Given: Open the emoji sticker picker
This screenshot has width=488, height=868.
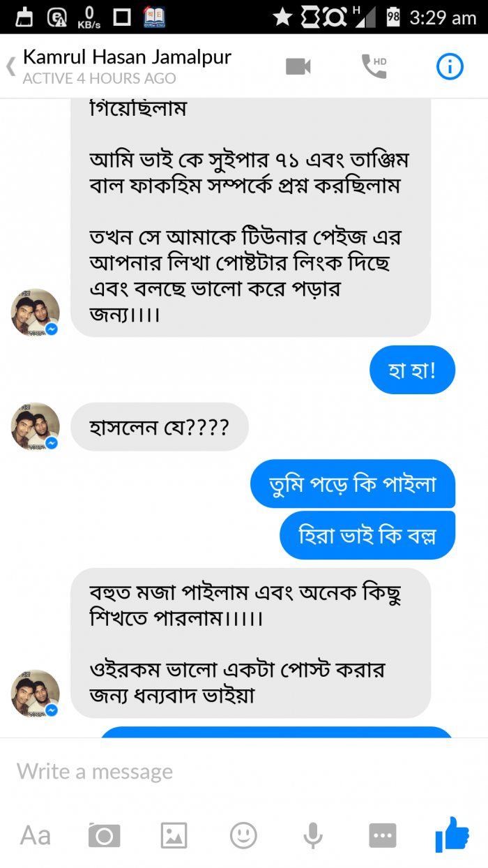Looking at the screenshot, I should click(x=243, y=835).
